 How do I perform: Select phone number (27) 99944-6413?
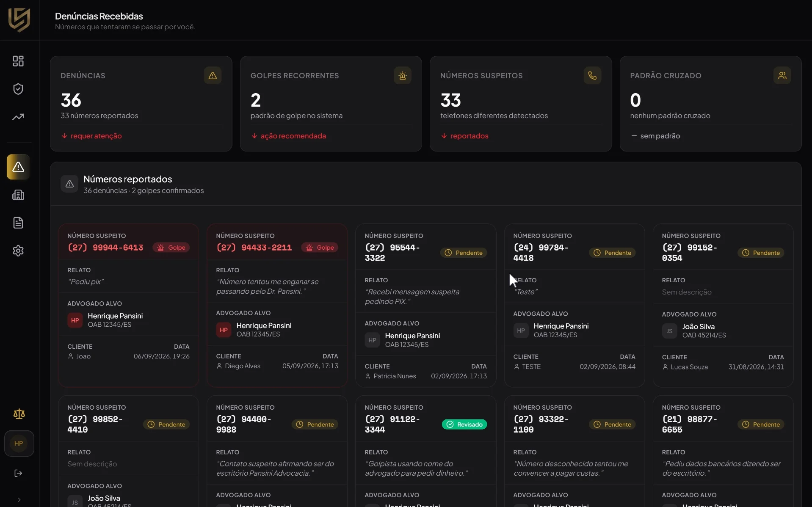pyautogui.click(x=105, y=248)
